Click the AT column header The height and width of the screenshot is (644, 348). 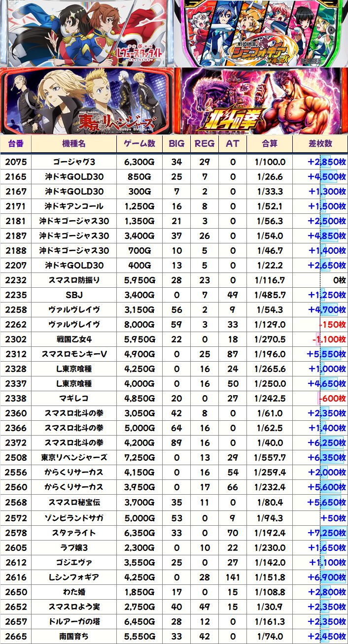[232, 143]
